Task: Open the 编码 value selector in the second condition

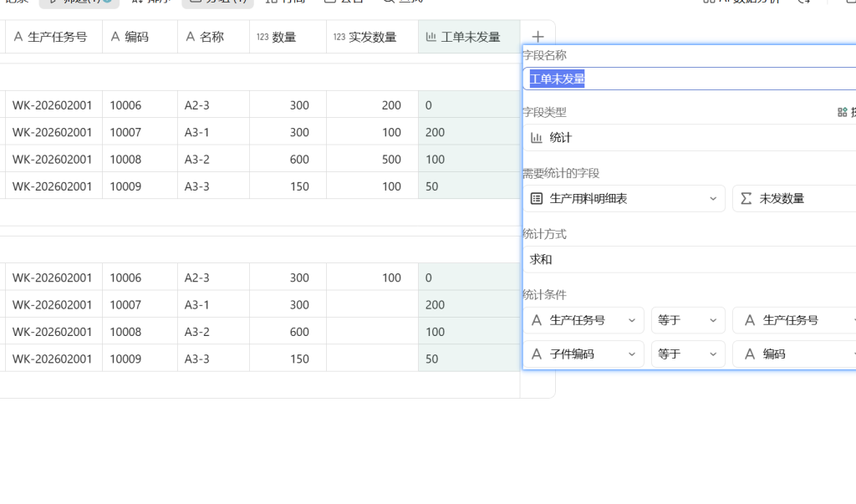Action: (x=794, y=354)
